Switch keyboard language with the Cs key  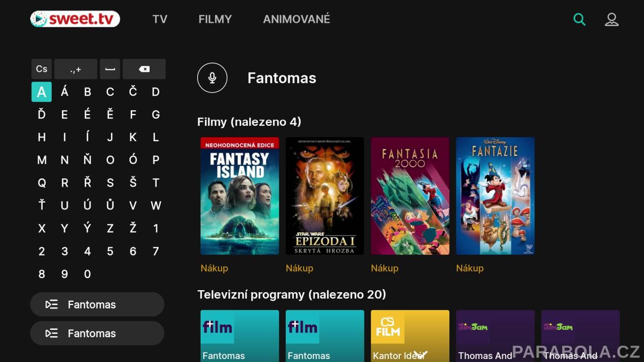click(42, 69)
